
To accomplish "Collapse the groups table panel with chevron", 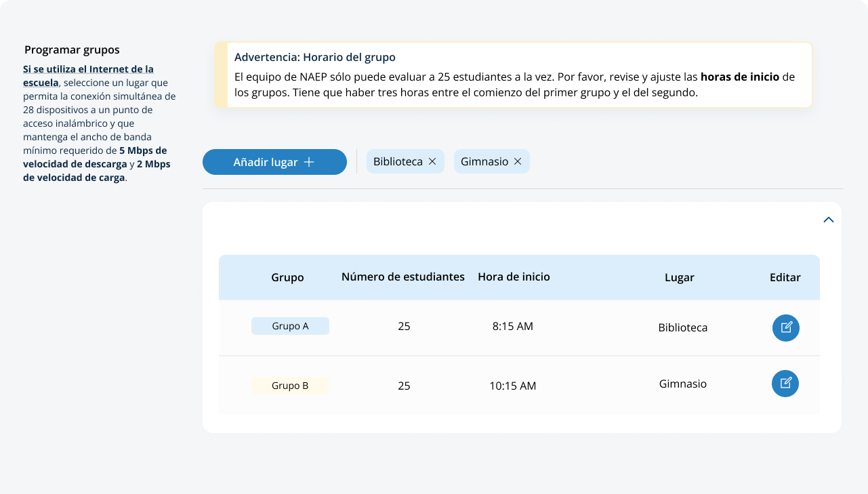I will 828,220.
